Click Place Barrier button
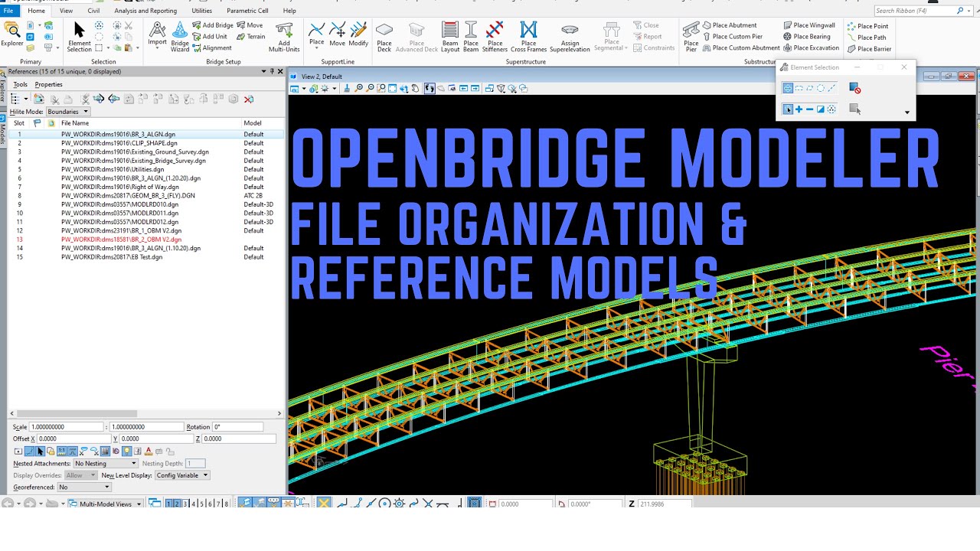 point(869,48)
